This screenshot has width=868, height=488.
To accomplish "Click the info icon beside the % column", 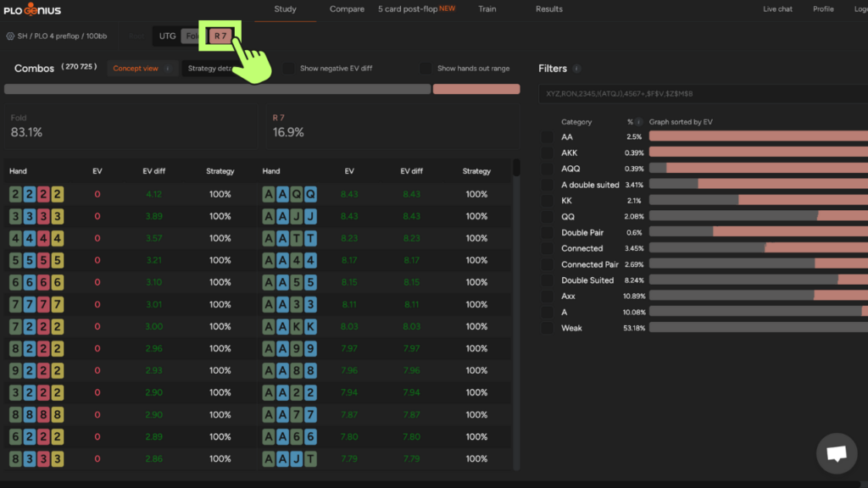I will pyautogui.click(x=639, y=122).
